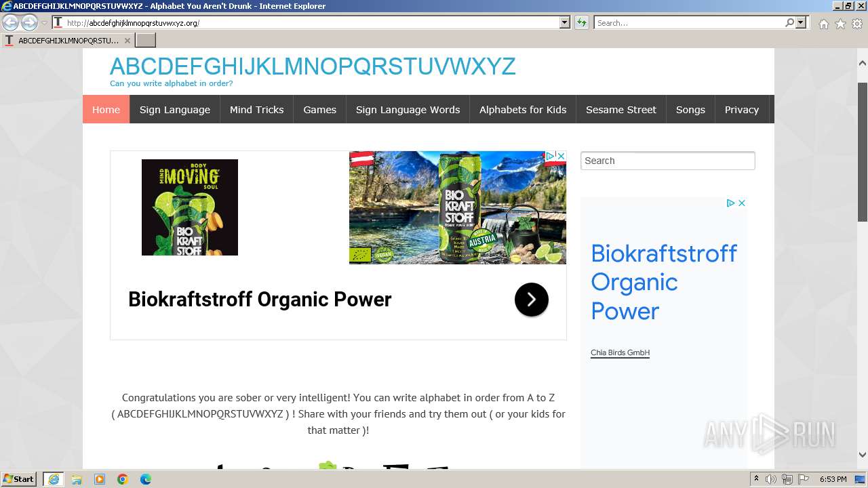The width and height of the screenshot is (868, 488).
Task: Open the Sesame Street menu item
Action: [621, 110]
